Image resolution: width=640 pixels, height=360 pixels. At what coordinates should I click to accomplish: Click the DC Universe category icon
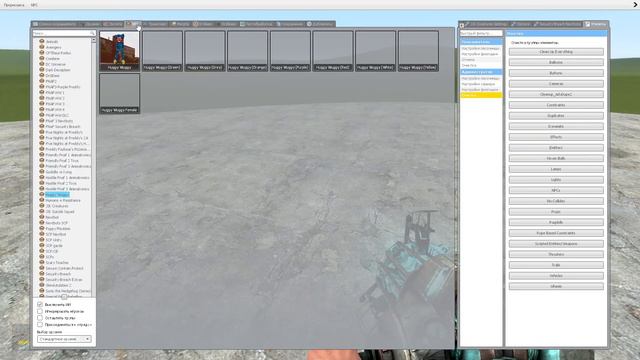[42, 64]
